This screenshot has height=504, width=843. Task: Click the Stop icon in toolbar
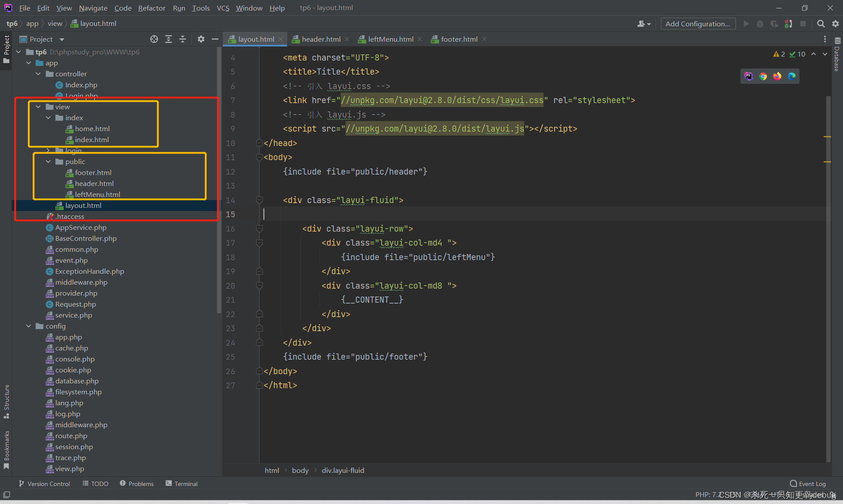click(x=803, y=24)
